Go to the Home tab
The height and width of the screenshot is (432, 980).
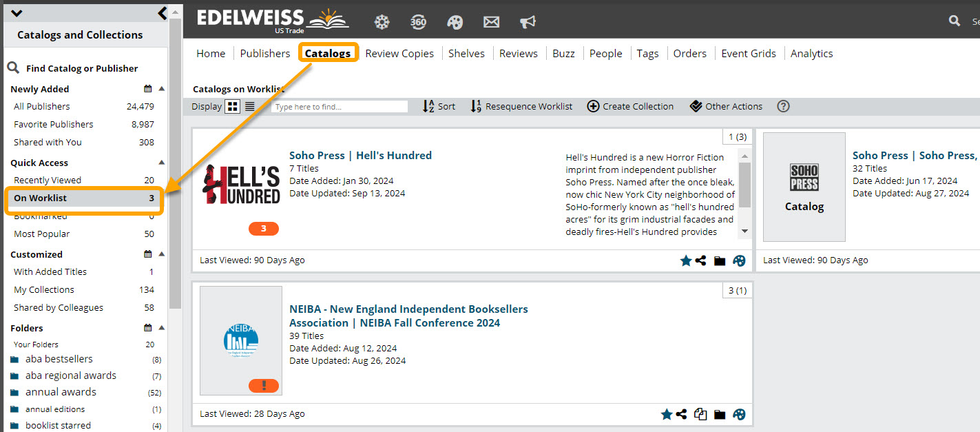tap(211, 53)
